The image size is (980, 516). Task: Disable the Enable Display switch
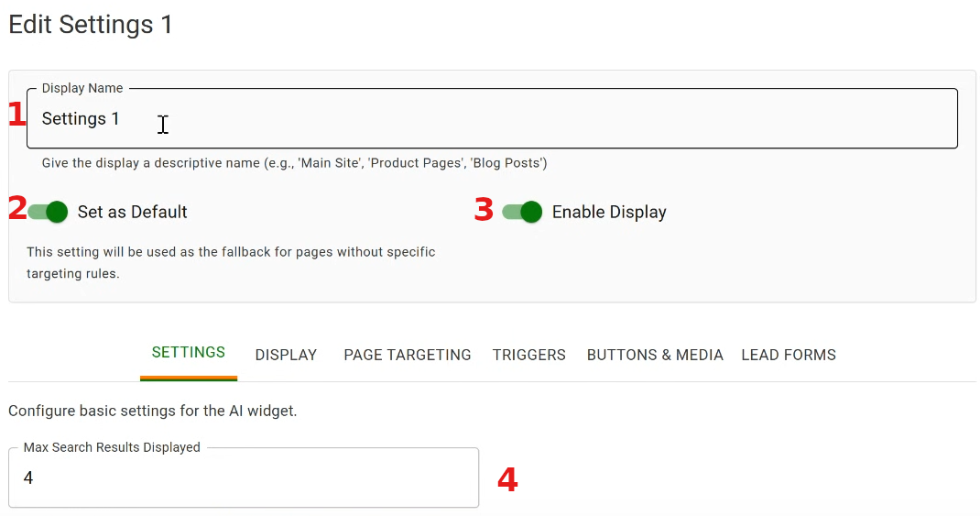522,212
